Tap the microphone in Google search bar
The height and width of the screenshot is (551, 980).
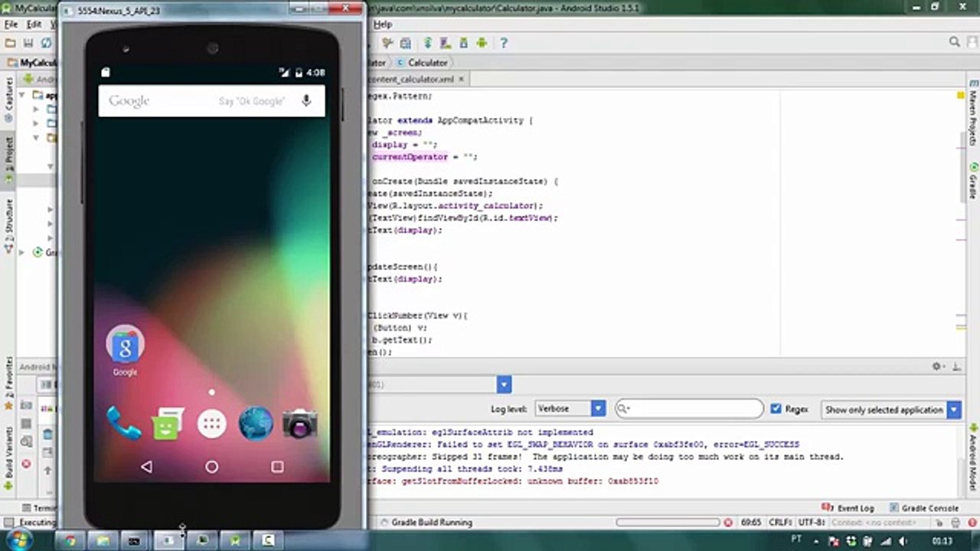pyautogui.click(x=306, y=101)
